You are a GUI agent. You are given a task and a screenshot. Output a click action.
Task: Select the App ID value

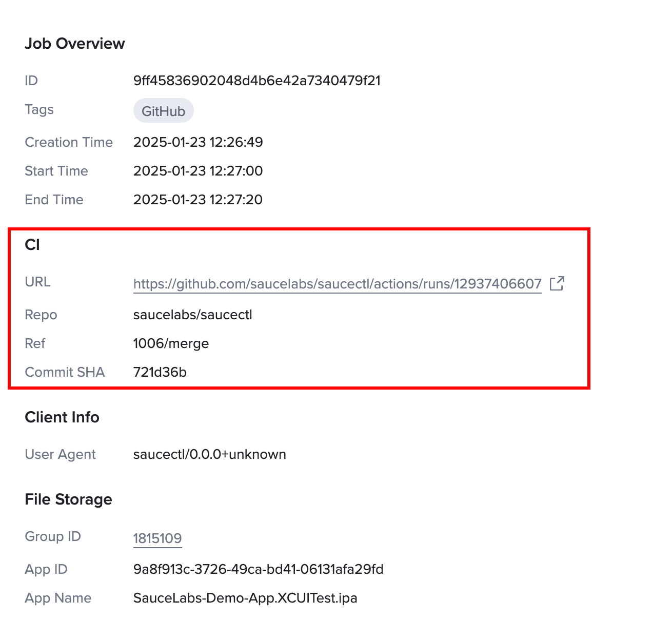pyautogui.click(x=258, y=569)
